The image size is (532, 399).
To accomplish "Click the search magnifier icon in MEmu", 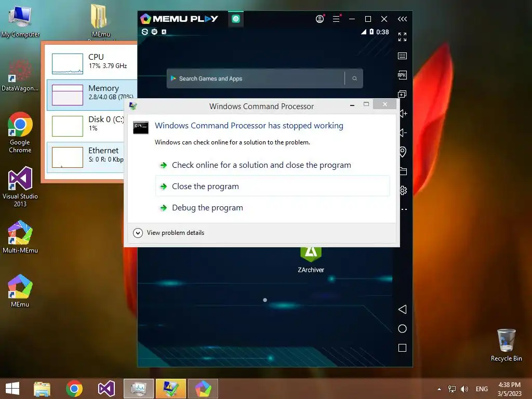I will (354, 78).
